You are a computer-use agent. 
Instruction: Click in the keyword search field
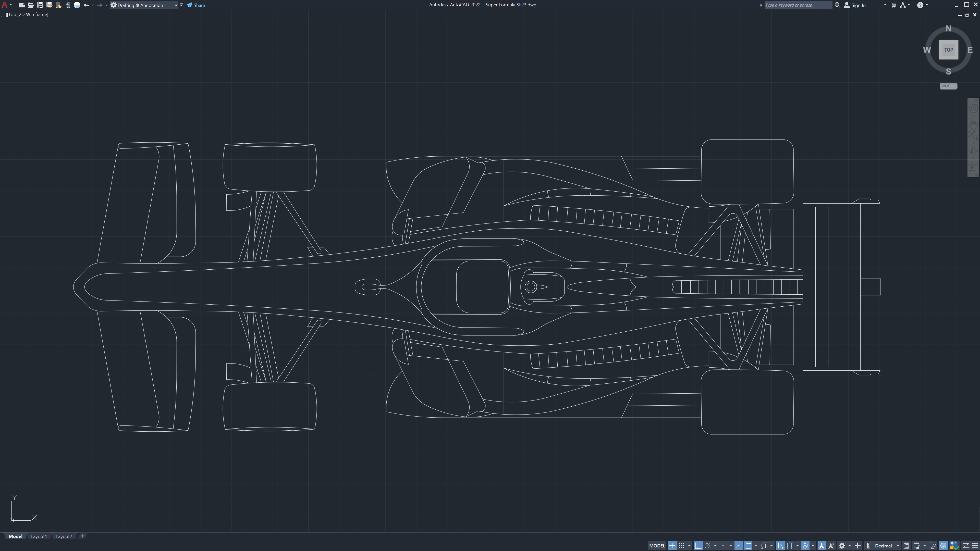point(798,5)
